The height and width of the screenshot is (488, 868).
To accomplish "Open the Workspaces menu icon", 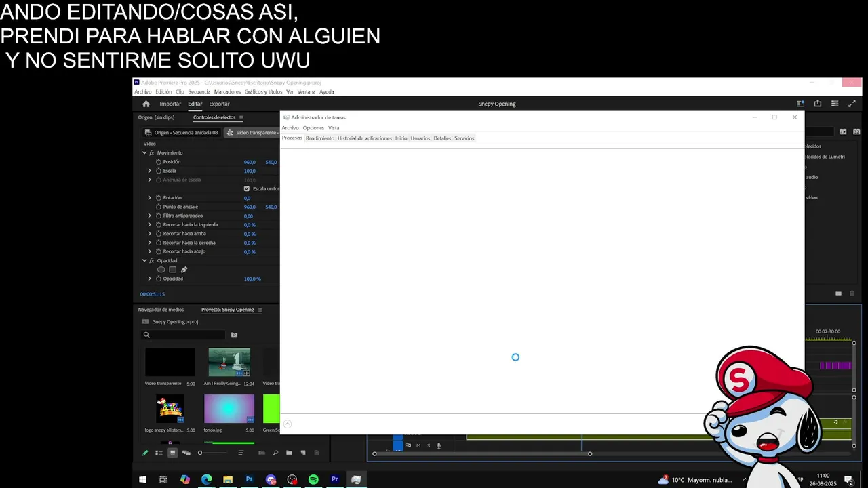I will coord(835,104).
